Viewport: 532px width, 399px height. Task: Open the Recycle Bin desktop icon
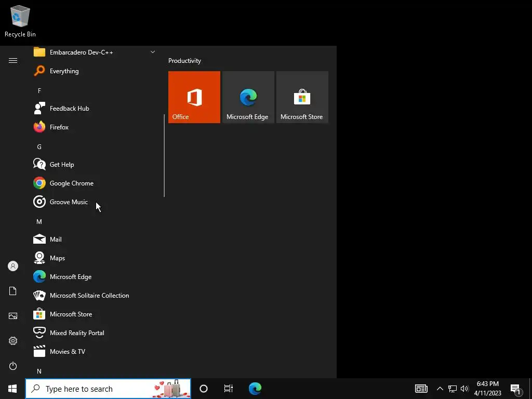[20, 21]
